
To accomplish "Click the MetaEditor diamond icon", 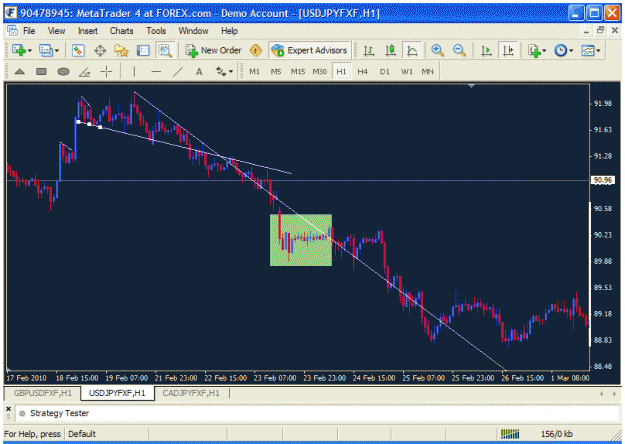I will click(x=256, y=51).
